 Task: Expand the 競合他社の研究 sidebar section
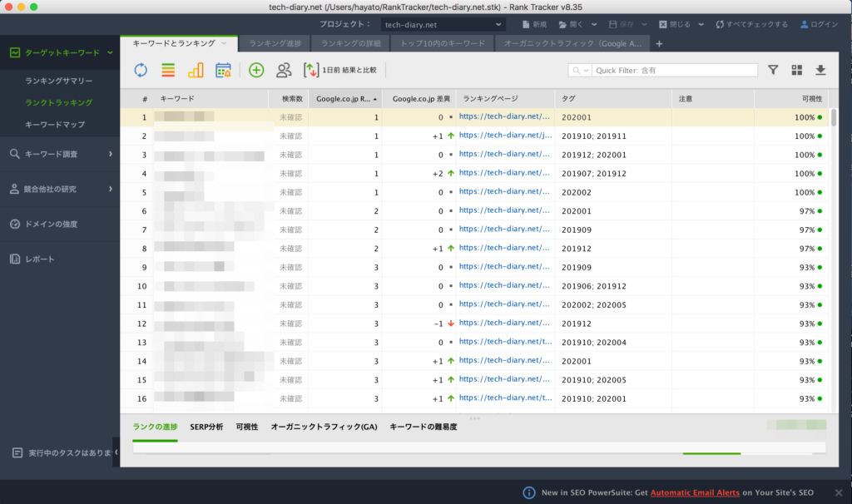[111, 189]
